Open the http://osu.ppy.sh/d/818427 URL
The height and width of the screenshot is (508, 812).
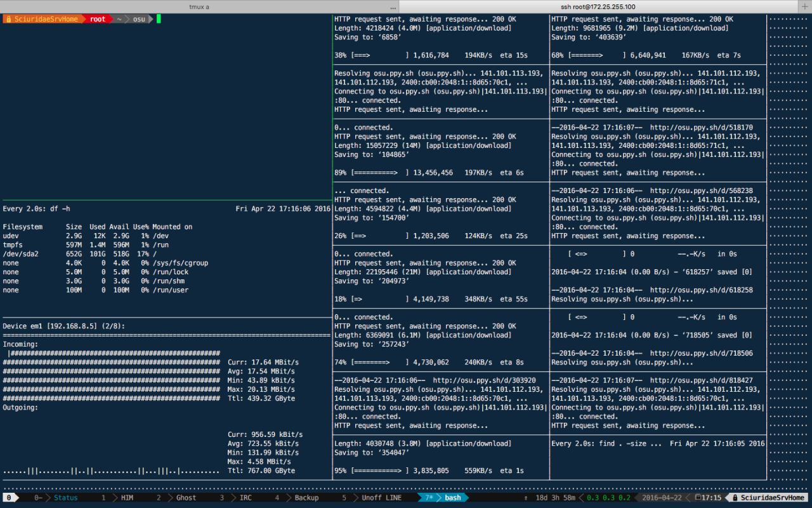click(702, 380)
